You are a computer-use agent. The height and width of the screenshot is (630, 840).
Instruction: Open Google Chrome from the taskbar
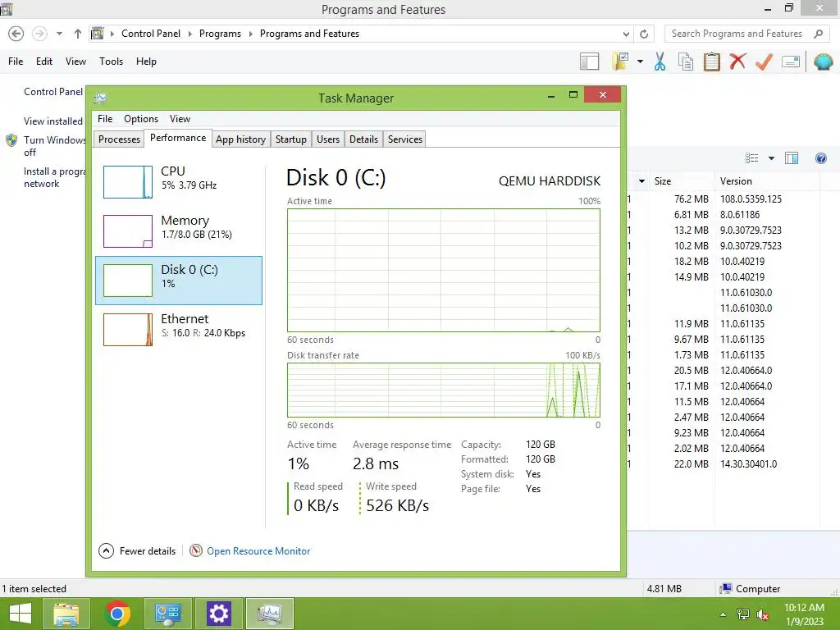(x=117, y=614)
